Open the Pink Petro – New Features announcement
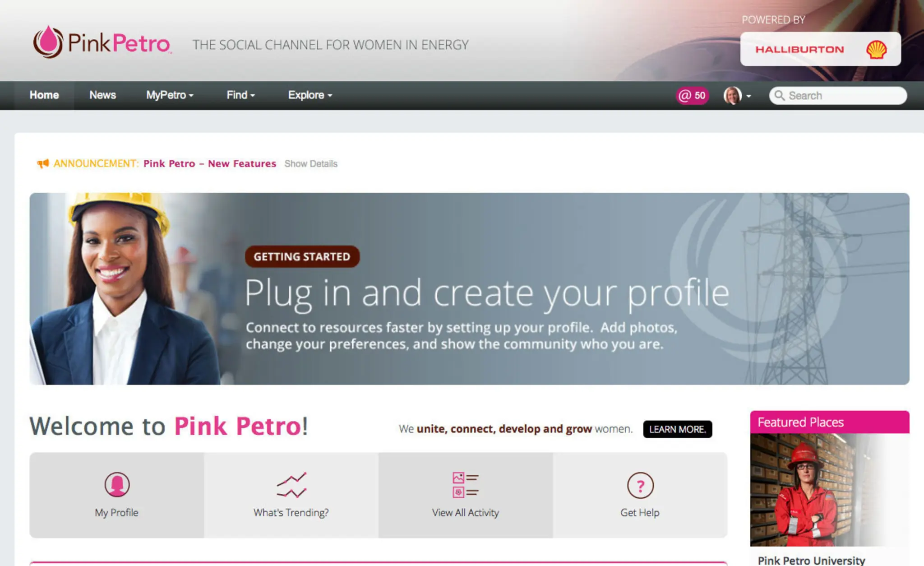The height and width of the screenshot is (566, 924). coord(210,163)
